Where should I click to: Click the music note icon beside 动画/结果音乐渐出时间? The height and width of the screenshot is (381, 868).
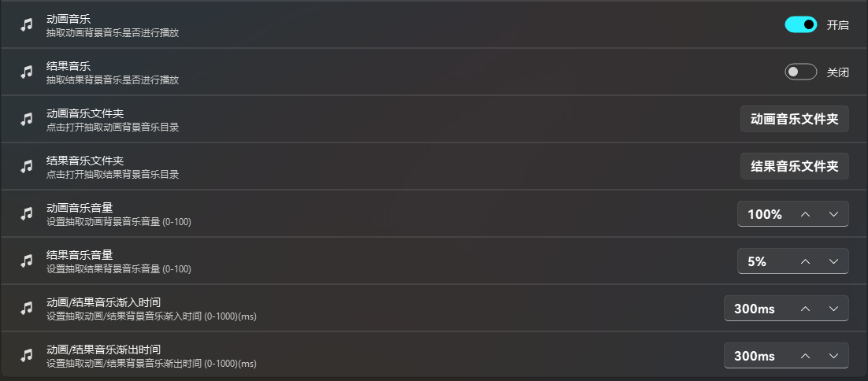point(27,356)
